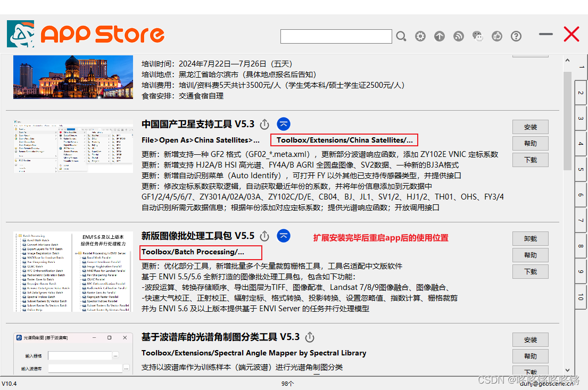Click the search input field

pyautogui.click(x=336, y=36)
